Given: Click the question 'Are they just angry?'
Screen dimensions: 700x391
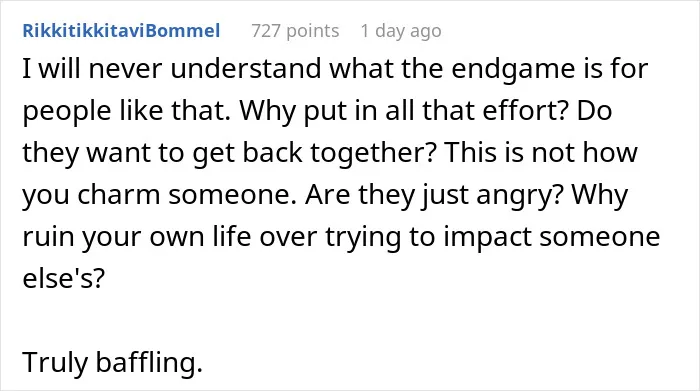Looking at the screenshot, I should [x=435, y=195].
